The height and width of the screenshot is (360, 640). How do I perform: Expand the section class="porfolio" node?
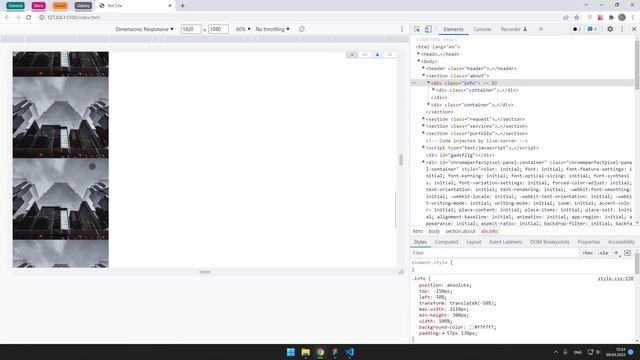click(423, 133)
